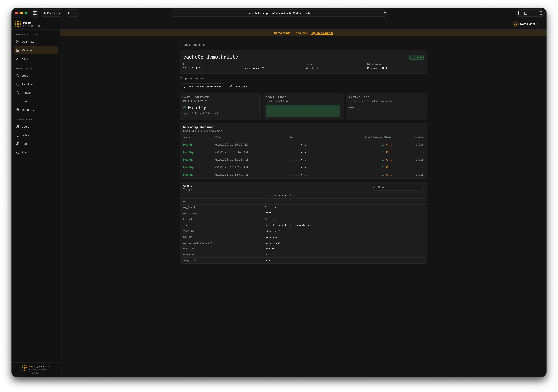Sign in as admin link
The image size is (558, 392).
click(322, 33)
